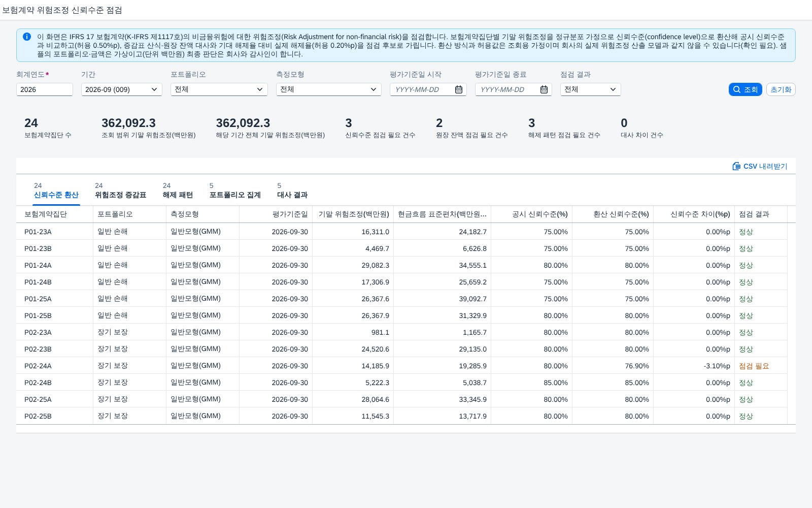The image size is (812, 508).
Task: Click the 보험계약집단 column header
Action: [55, 214]
